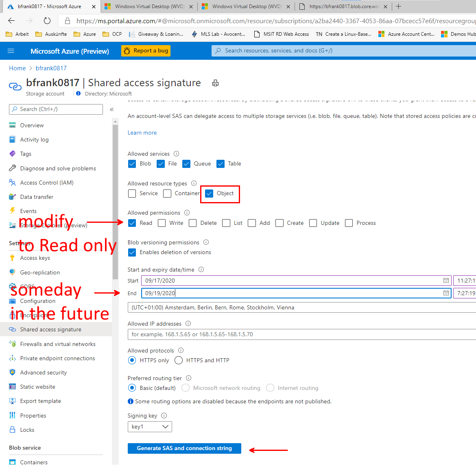This screenshot has width=476, height=470.
Task: Click the info icon next to Signing key
Action: pos(164,416)
